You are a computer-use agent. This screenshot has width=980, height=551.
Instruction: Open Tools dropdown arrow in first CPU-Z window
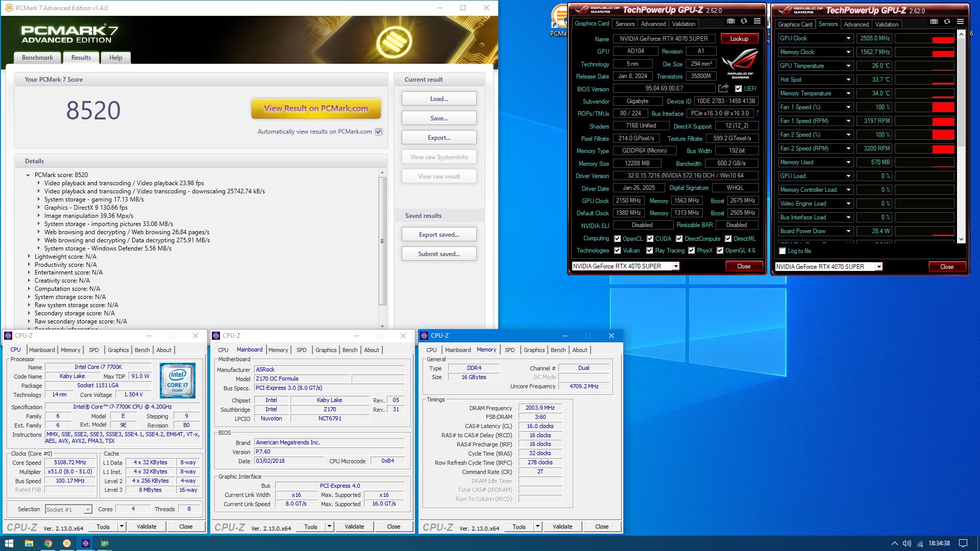click(x=121, y=526)
